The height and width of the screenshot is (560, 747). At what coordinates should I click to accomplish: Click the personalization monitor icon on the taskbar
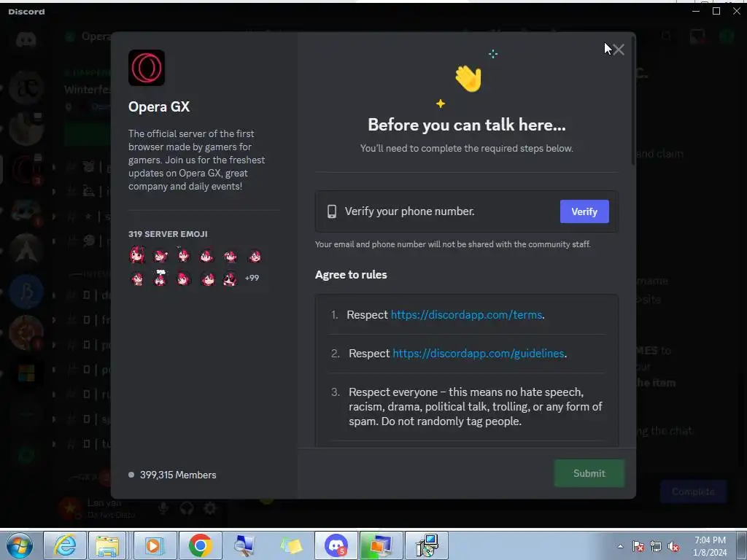(381, 545)
